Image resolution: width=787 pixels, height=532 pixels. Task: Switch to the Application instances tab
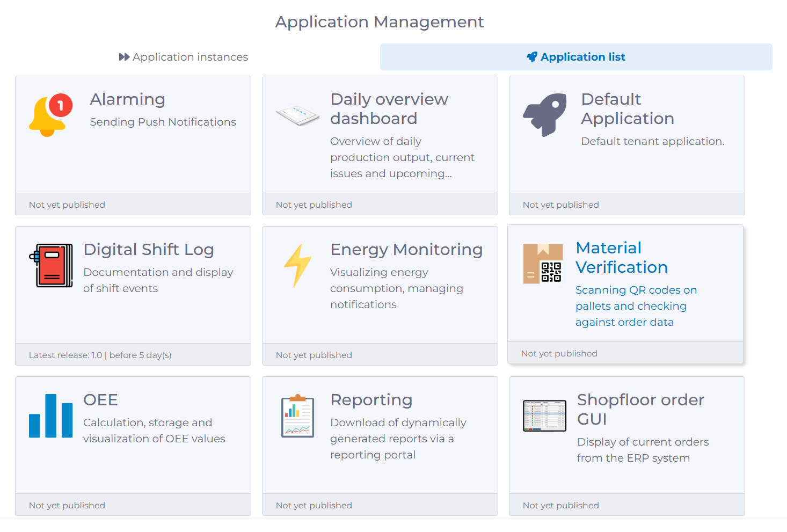191,56
